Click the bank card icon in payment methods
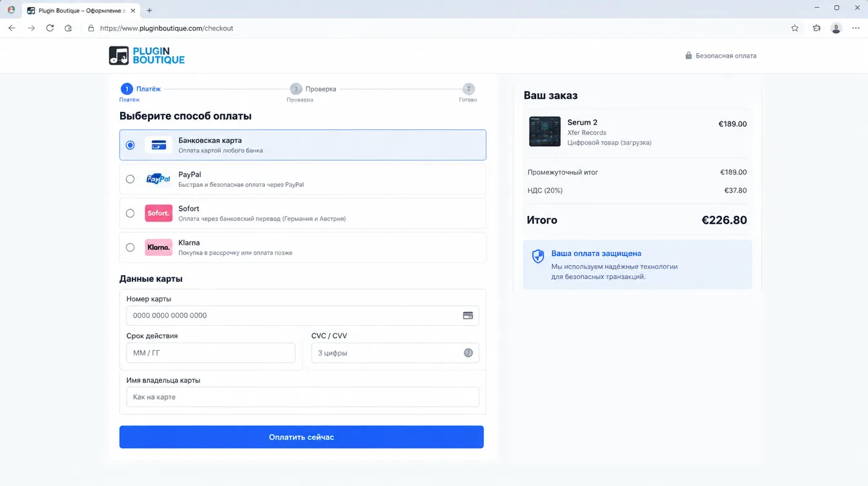The height and width of the screenshot is (486, 868). tap(159, 145)
